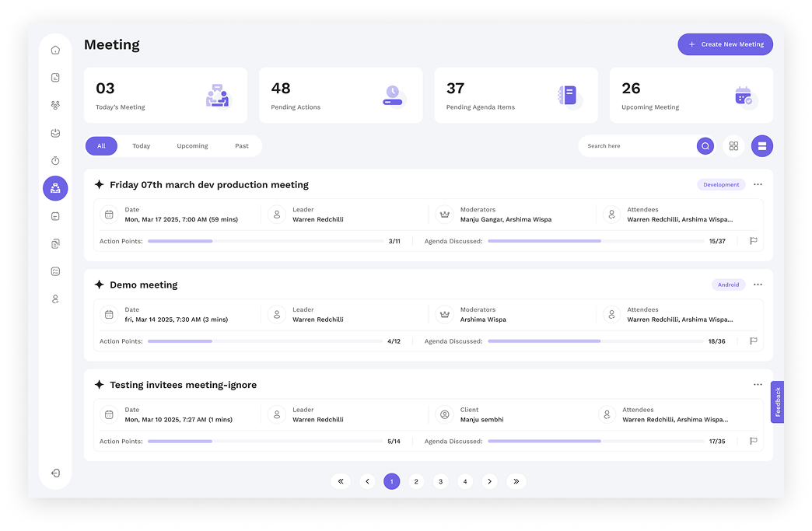Select the All filter pill
812x531 pixels.
(x=101, y=146)
